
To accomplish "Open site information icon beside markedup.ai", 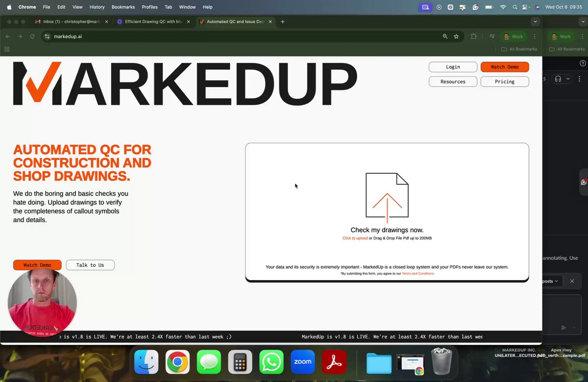I will (x=47, y=36).
